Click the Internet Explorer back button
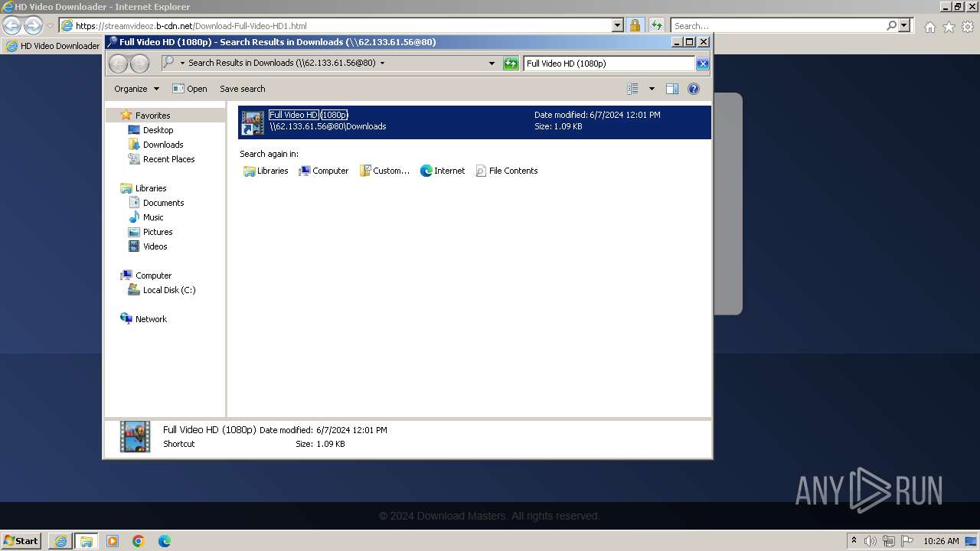The width and height of the screenshot is (980, 551). [x=11, y=25]
